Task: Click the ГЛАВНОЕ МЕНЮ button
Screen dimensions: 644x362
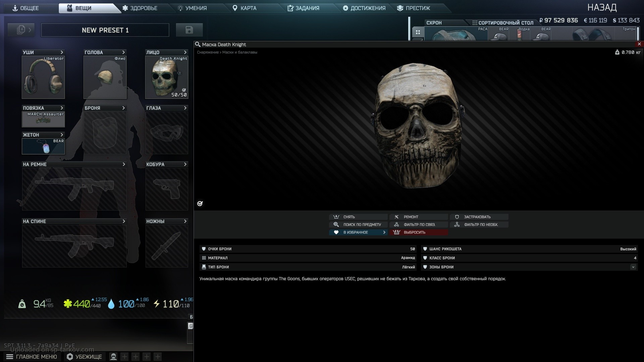Action: (32, 357)
